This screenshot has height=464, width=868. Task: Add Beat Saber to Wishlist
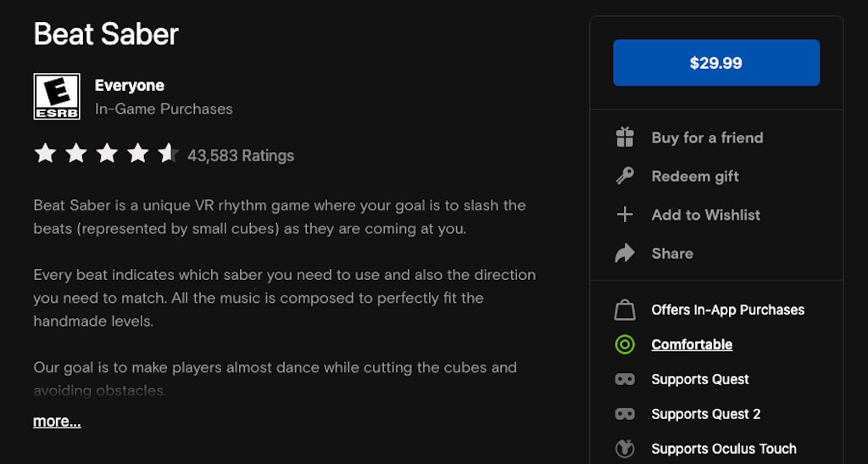[705, 215]
